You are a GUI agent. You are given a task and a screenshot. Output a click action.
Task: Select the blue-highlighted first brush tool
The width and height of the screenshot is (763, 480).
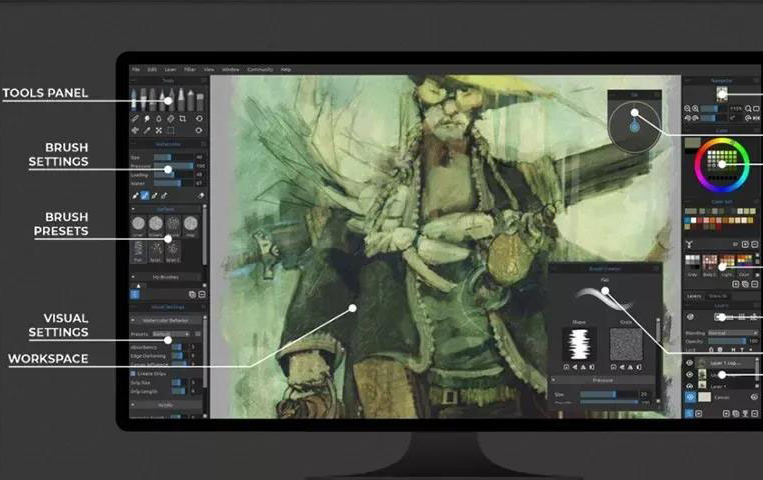click(x=134, y=100)
